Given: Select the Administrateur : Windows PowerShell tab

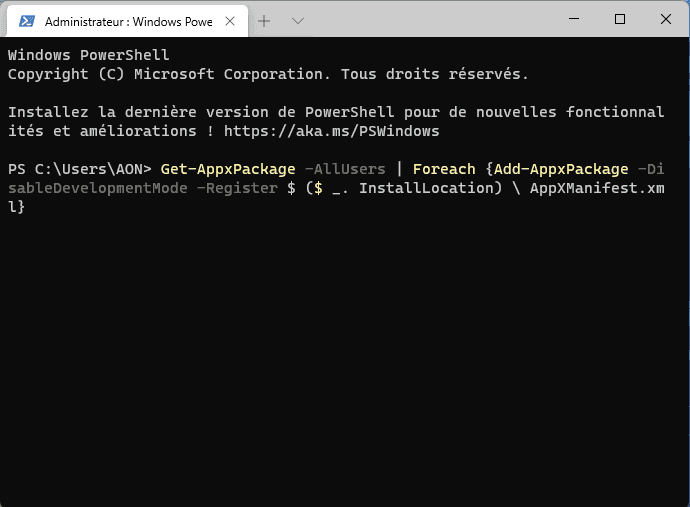Looking at the screenshot, I should point(128,20).
